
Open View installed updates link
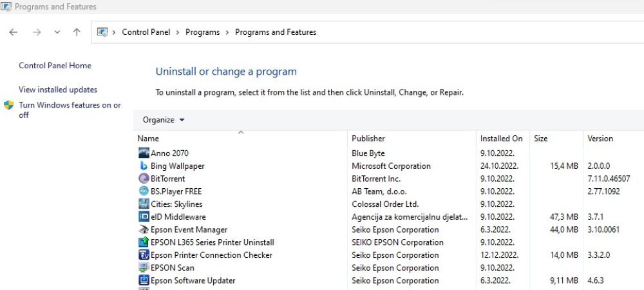(58, 90)
